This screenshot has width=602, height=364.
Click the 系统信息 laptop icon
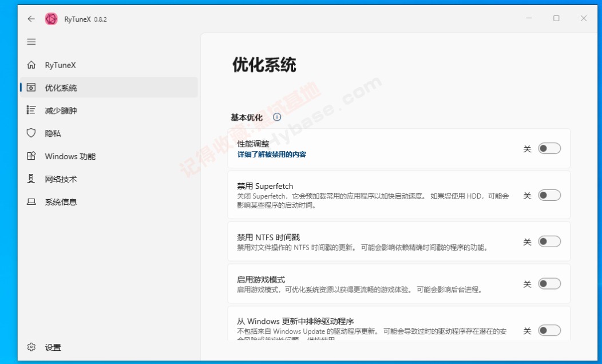pos(31,201)
